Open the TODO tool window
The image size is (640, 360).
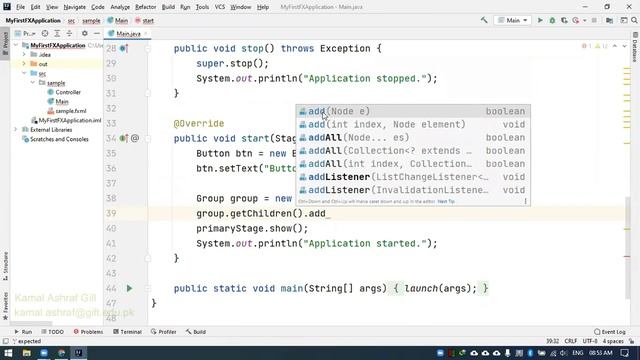53,332
